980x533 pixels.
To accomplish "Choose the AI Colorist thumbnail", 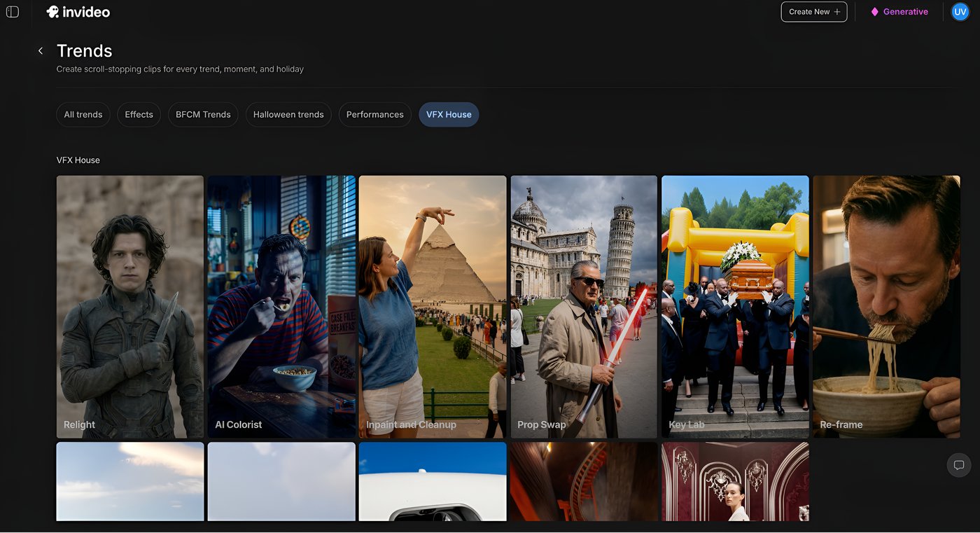I will pyautogui.click(x=281, y=306).
